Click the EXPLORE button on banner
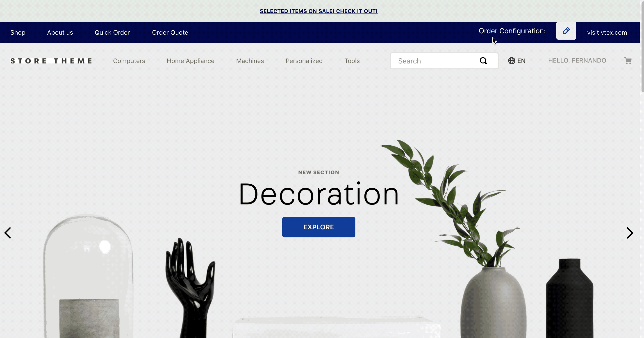Image resolution: width=644 pixels, height=338 pixels. [319, 227]
